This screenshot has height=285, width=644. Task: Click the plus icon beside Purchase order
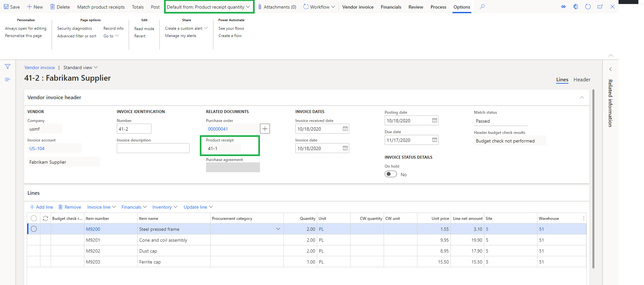pyautogui.click(x=265, y=129)
